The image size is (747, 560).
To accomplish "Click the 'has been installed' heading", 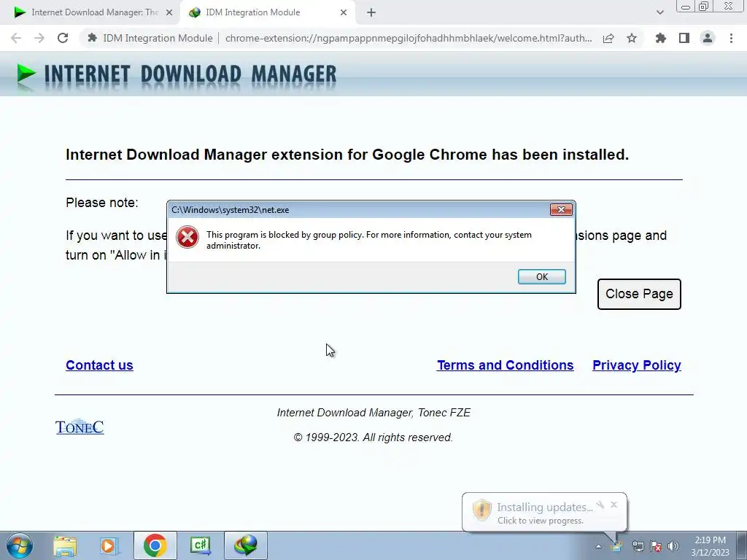I will click(347, 155).
